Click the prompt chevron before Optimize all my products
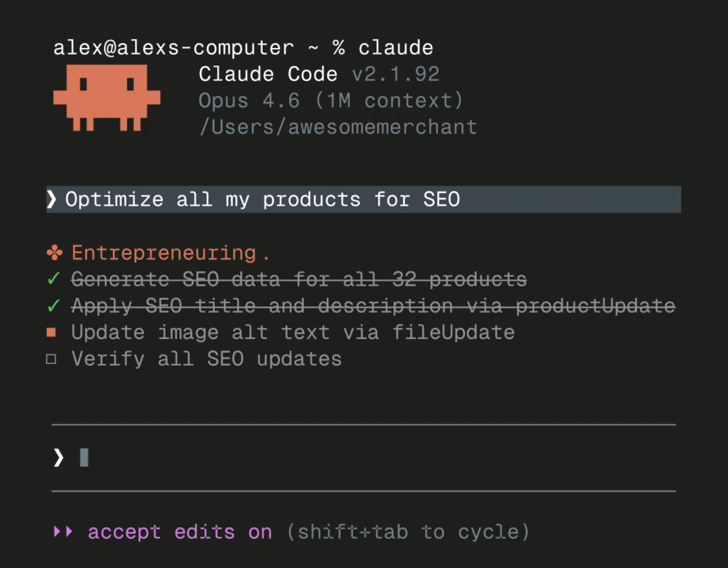 51,199
